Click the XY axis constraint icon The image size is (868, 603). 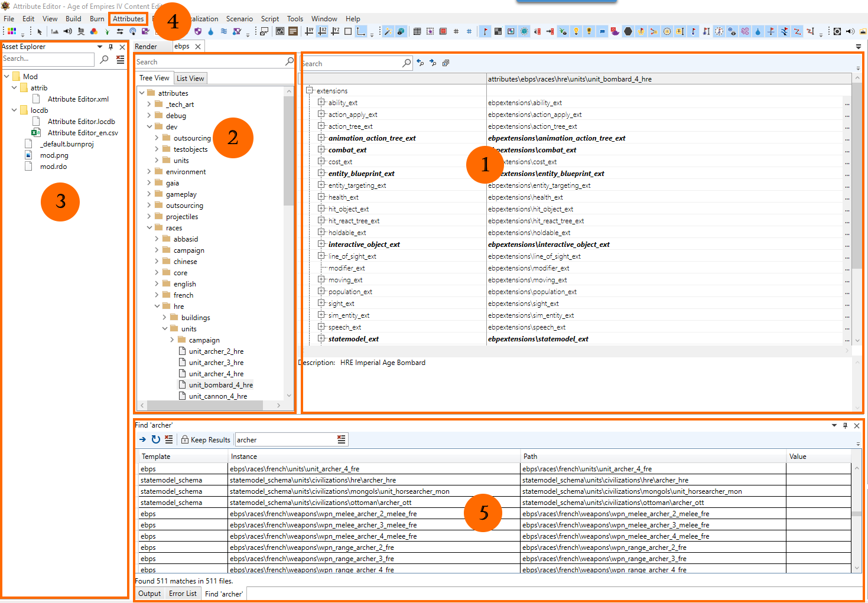308,31
